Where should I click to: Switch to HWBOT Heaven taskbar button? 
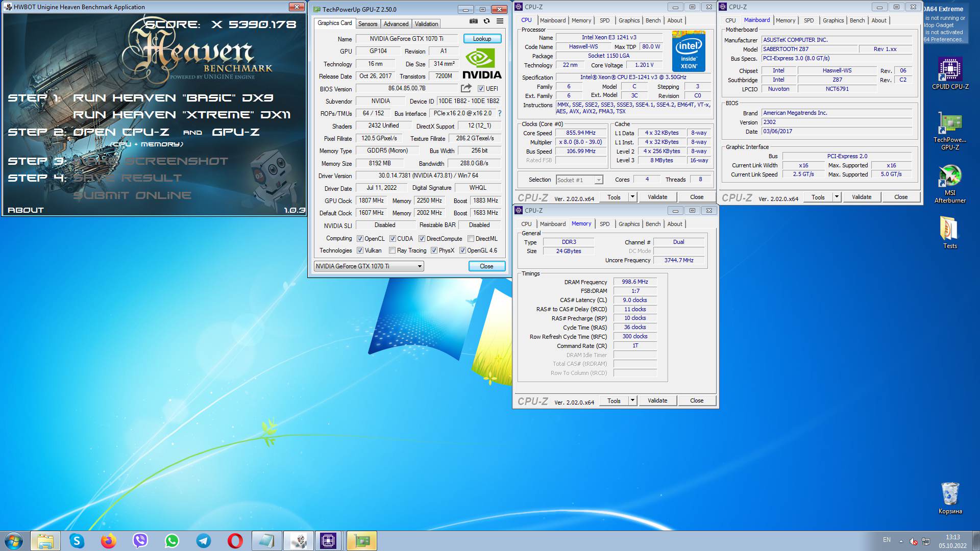299,541
